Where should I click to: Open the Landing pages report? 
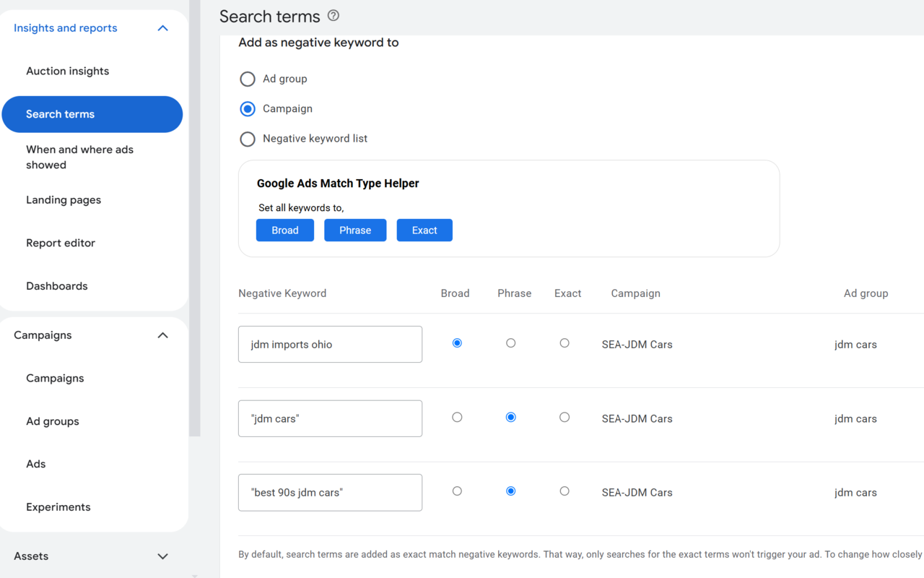64,199
